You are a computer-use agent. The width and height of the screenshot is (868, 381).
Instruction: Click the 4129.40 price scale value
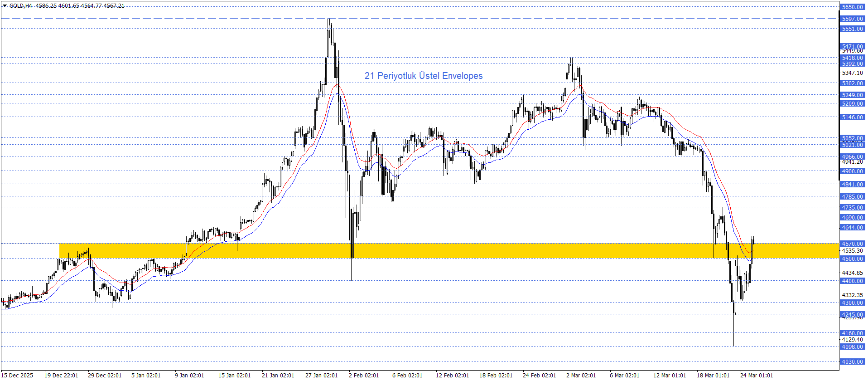pos(852,340)
